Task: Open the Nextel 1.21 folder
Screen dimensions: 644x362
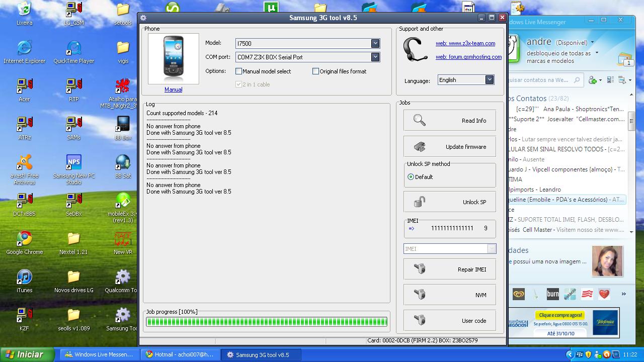Action: pos(73,243)
